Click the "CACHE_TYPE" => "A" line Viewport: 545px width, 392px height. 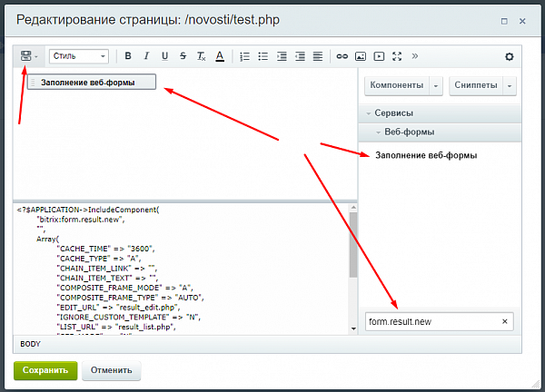pos(99,259)
